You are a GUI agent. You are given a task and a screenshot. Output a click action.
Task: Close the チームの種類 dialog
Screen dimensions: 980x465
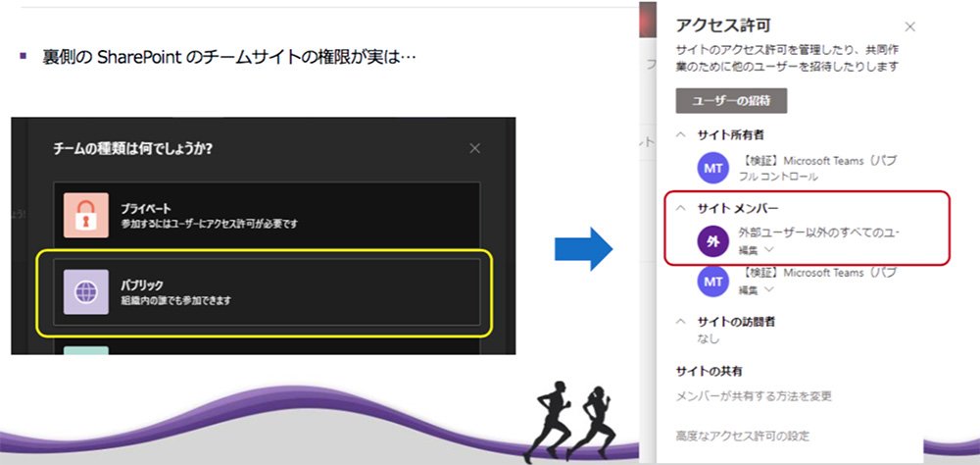pyautogui.click(x=475, y=148)
